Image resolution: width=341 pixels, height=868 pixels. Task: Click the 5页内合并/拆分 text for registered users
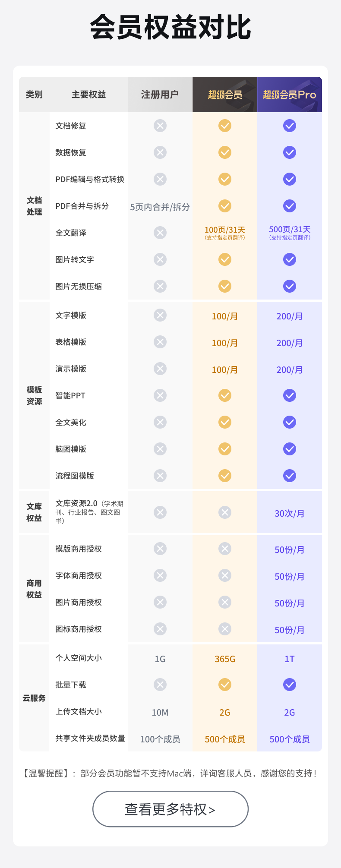[x=160, y=207]
